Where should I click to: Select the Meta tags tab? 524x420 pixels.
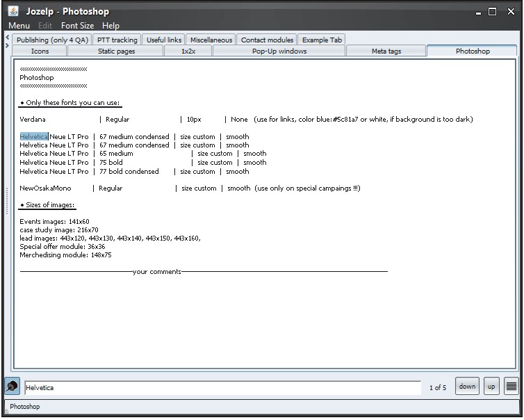(x=386, y=51)
